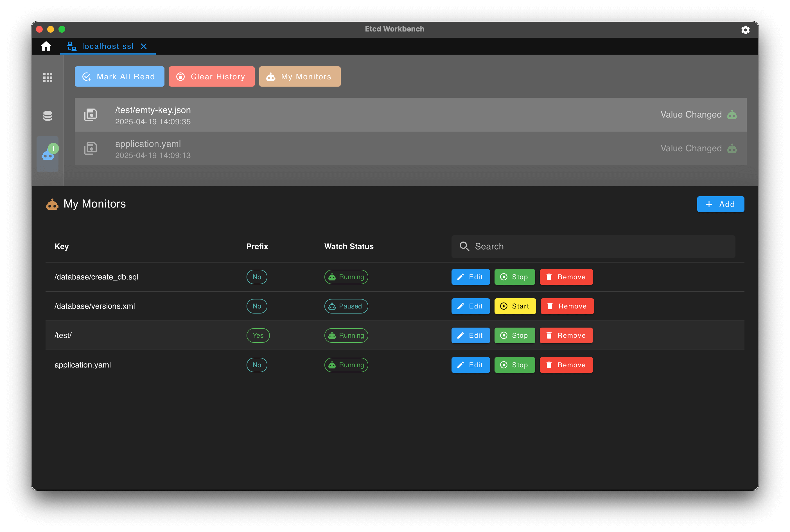Switch to the localhost ssl tab
This screenshot has width=790, height=532.
tap(101, 46)
